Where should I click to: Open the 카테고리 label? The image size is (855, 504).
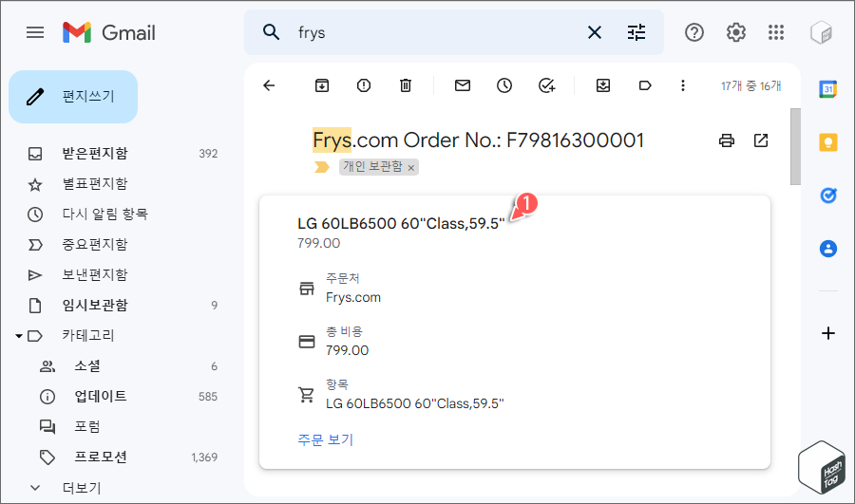coord(88,336)
